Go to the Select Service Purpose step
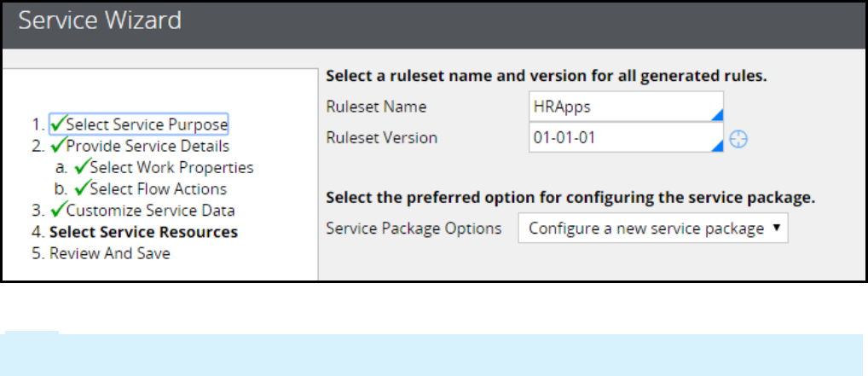The width and height of the screenshot is (868, 376). (146, 124)
